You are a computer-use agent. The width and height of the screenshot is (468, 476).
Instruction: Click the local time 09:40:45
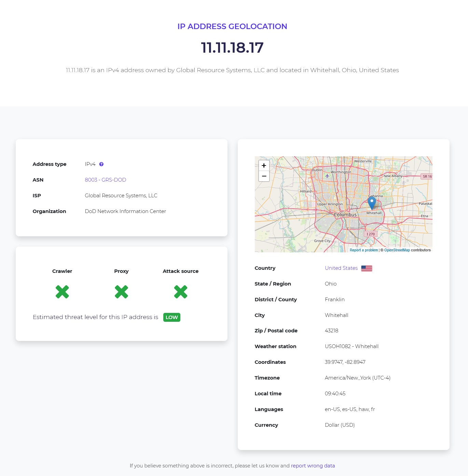click(x=335, y=394)
